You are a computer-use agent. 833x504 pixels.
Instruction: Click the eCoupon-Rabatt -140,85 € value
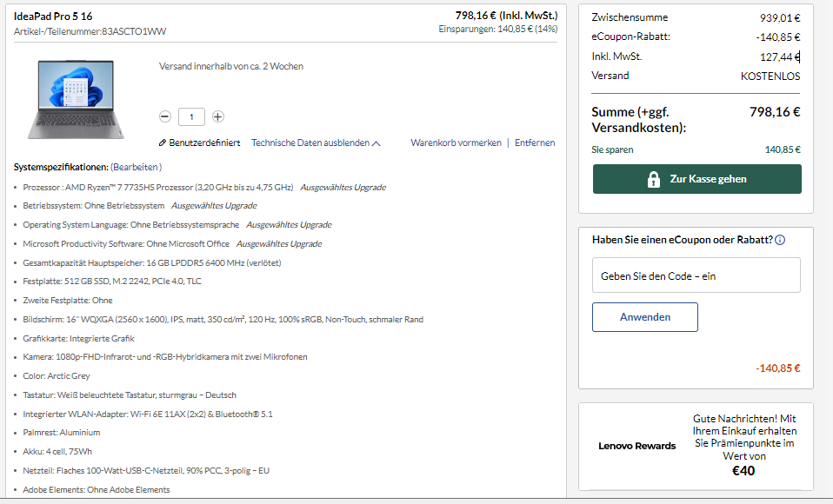777,37
